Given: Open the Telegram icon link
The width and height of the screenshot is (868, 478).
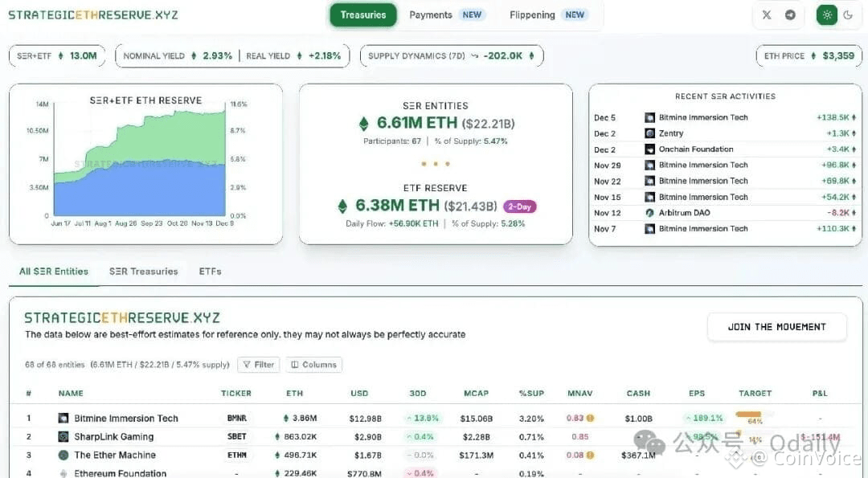Looking at the screenshot, I should coord(791,15).
